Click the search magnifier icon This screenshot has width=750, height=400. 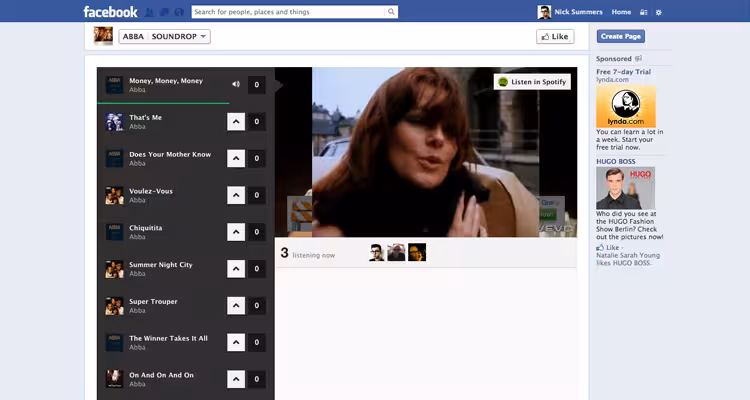pyautogui.click(x=391, y=11)
